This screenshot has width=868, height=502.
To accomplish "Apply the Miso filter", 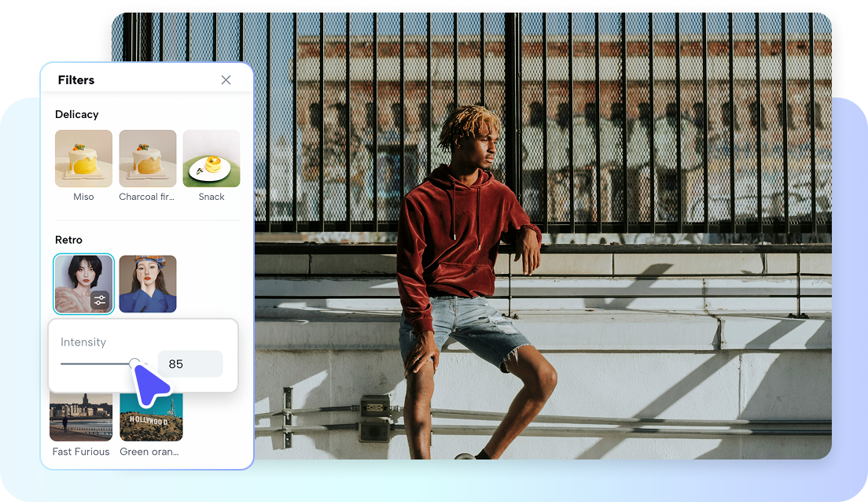I will click(x=83, y=157).
